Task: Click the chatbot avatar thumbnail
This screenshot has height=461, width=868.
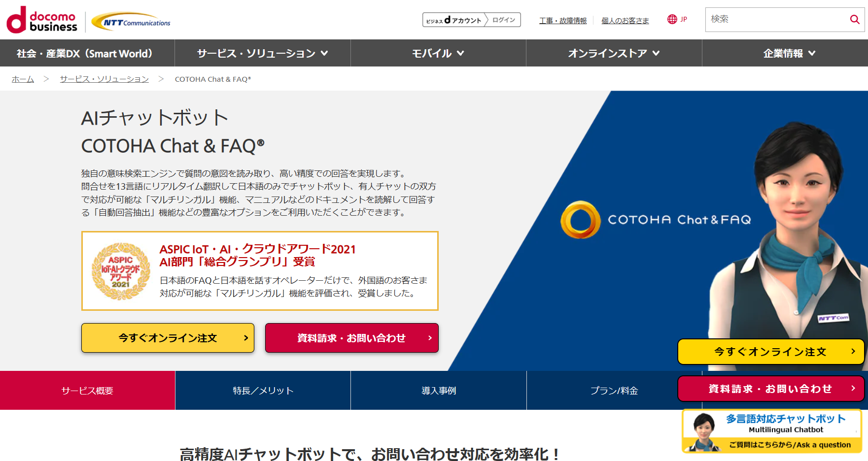Action: [703, 431]
